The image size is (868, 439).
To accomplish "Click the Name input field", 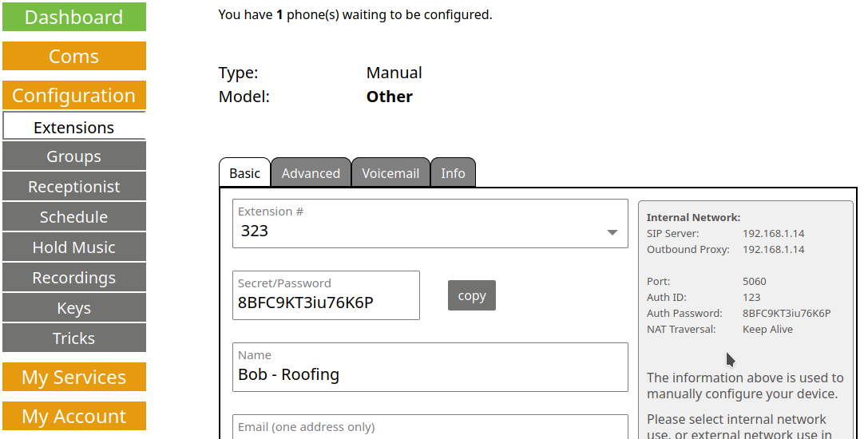I will coord(430,374).
